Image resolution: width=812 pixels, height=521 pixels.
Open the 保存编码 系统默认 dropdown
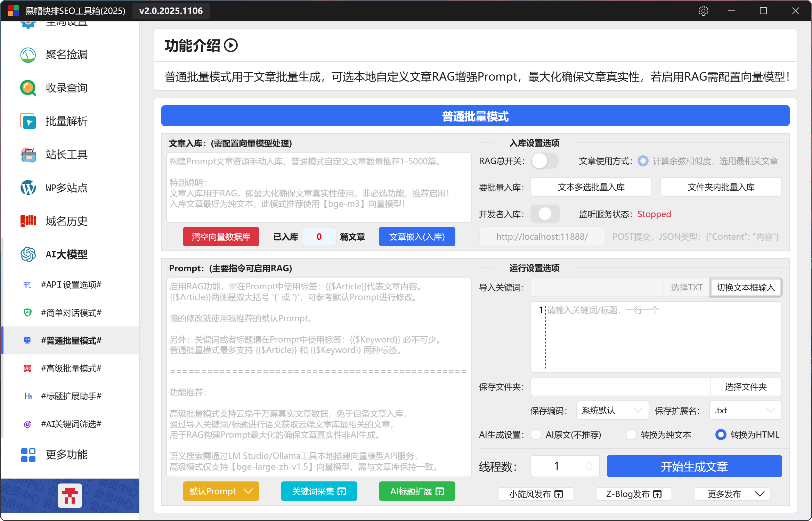[x=612, y=411]
